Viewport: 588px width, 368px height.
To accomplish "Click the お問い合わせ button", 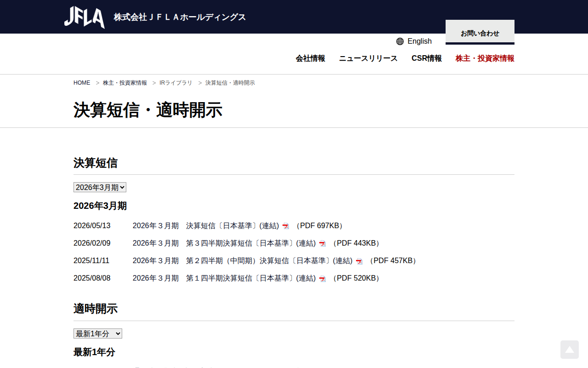I will (480, 32).
